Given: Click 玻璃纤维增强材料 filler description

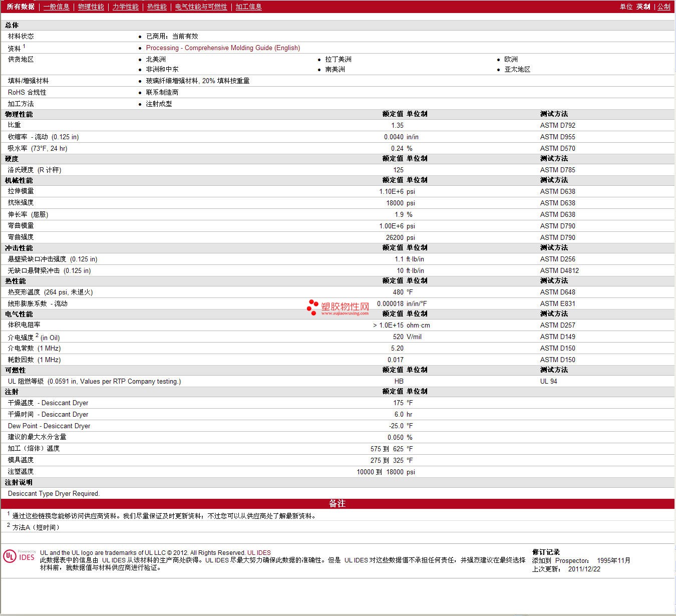Looking at the screenshot, I should [198, 81].
